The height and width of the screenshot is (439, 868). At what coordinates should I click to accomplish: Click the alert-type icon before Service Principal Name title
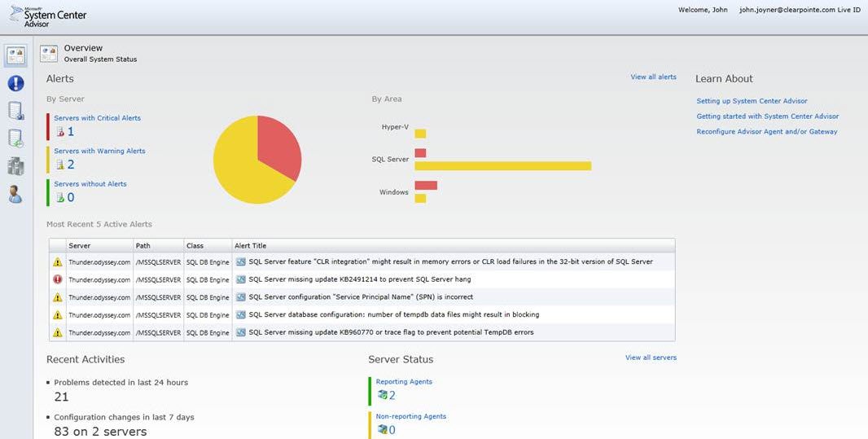pos(241,297)
